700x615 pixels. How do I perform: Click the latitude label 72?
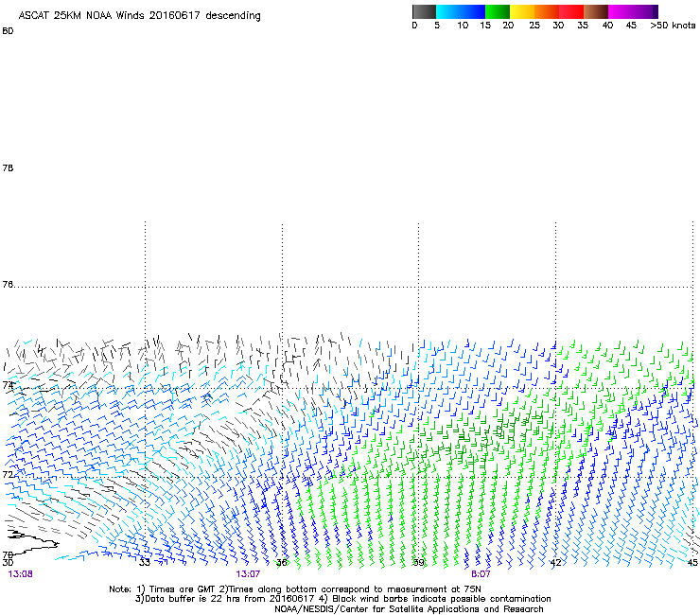click(8, 474)
